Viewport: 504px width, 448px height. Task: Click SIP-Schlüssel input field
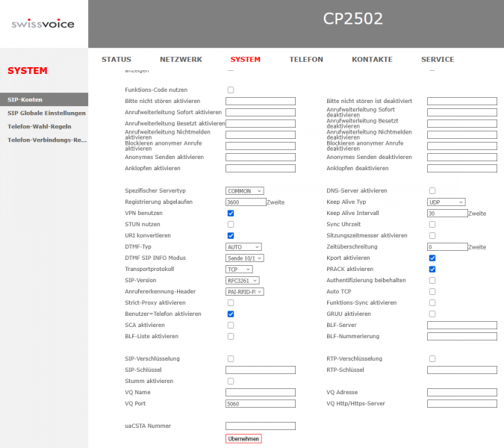pos(261,370)
